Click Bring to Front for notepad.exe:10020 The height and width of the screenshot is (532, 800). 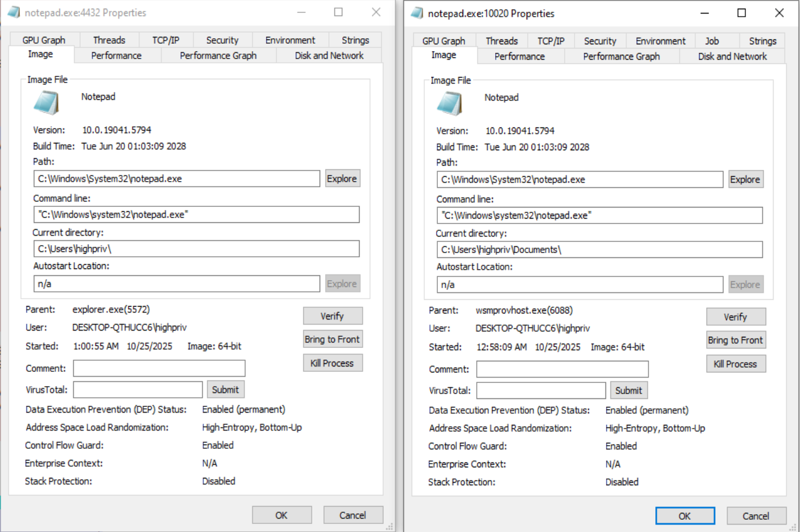pos(735,340)
